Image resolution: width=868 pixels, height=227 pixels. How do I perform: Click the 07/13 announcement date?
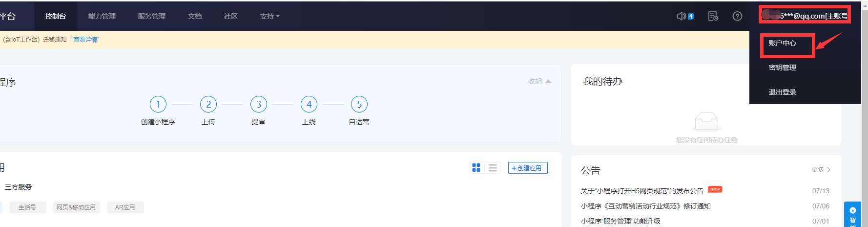point(821,191)
